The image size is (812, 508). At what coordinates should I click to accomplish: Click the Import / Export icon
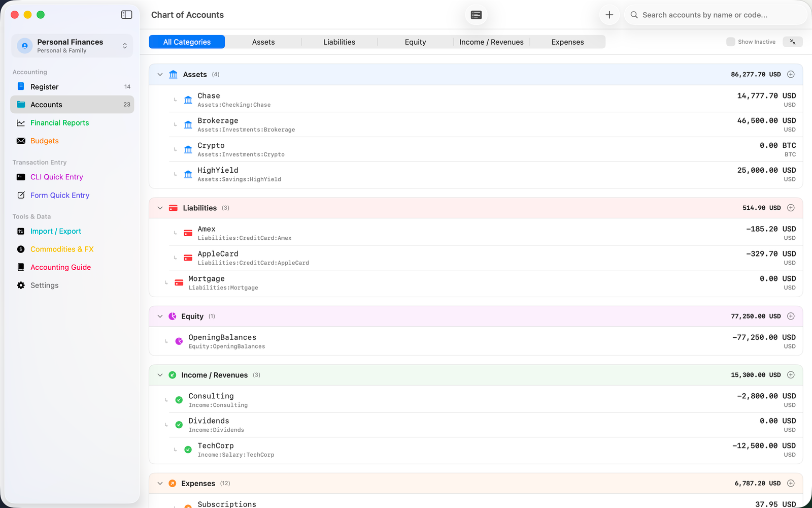coord(21,231)
